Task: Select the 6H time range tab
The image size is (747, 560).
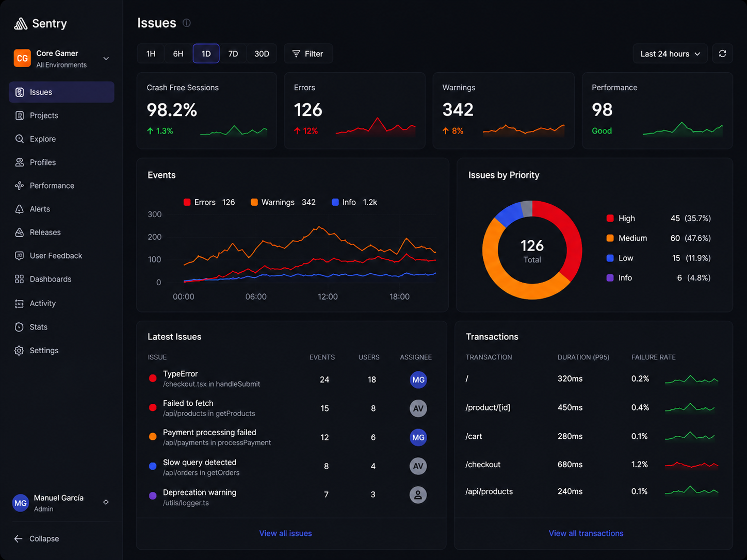Action: pyautogui.click(x=178, y=54)
